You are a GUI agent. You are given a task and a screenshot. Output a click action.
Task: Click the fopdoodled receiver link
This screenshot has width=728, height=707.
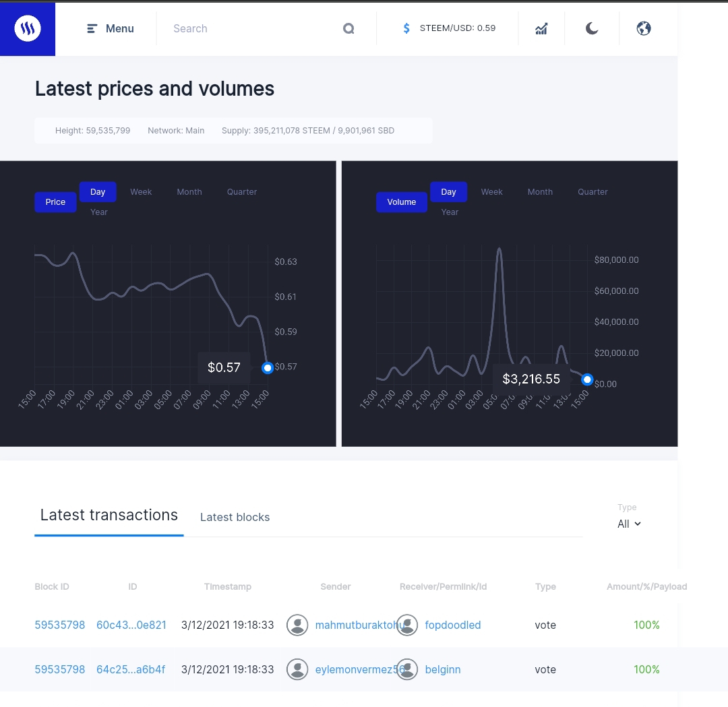coord(453,625)
